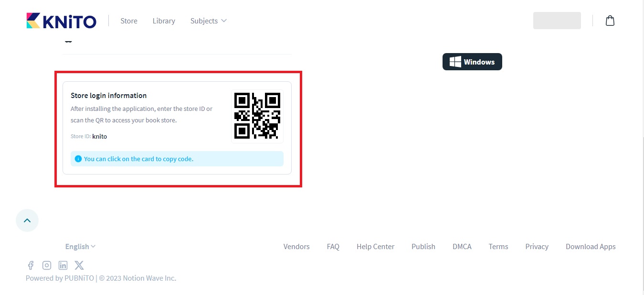Open the Privacy footer link
This screenshot has width=644, height=295.
(x=537, y=247)
